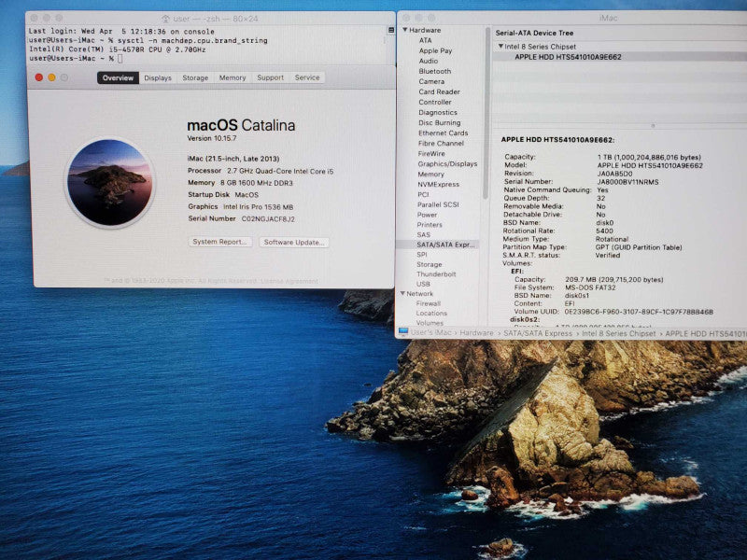Image resolution: width=747 pixels, height=560 pixels.
Task: Select Storage in the System Report sidebar
Action: 430,264
